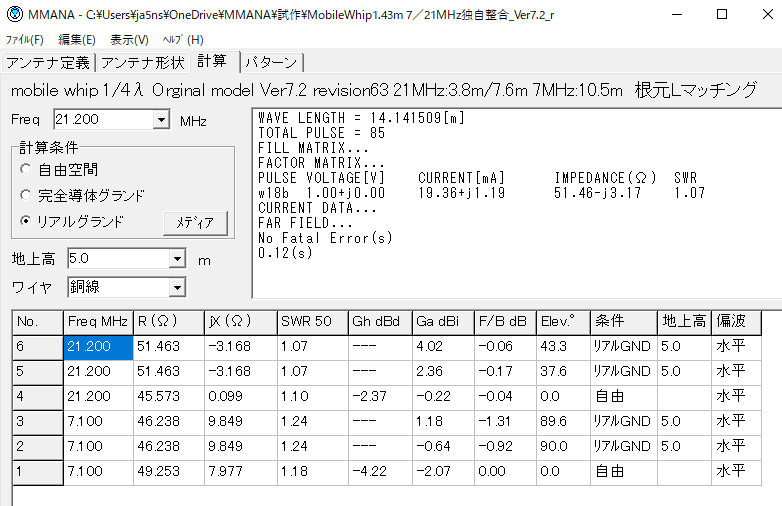Click the Freq MHz column header
Screen dimensions: 782x506
point(98,322)
